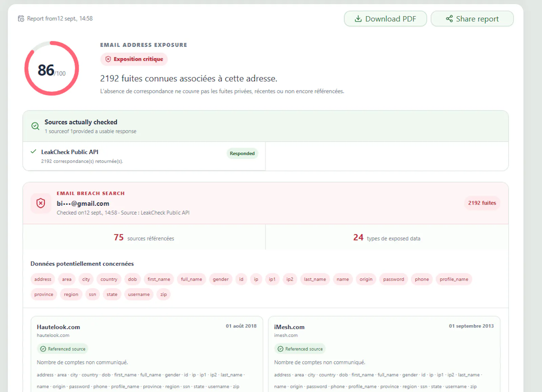Select the phone data tag
The image size is (542, 392).
click(422, 279)
